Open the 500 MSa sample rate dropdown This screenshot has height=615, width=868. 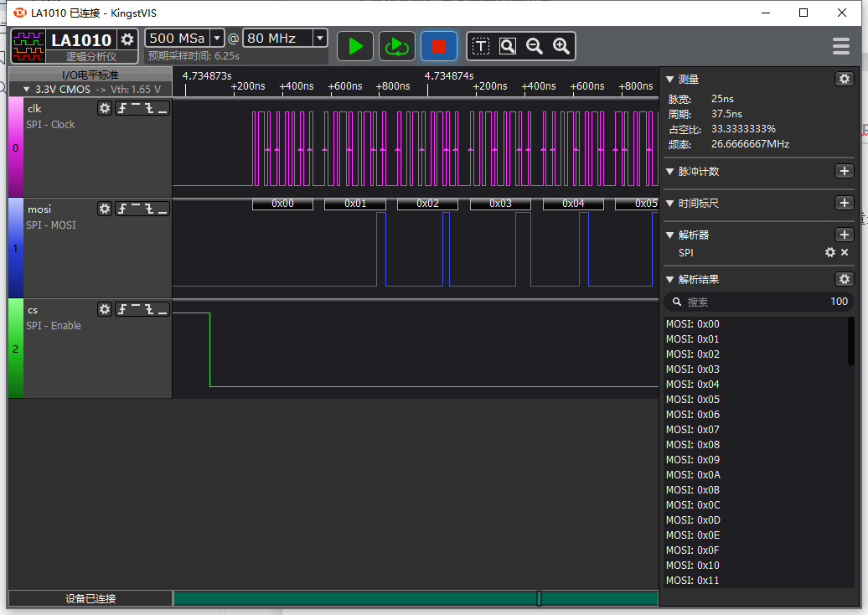coord(216,38)
